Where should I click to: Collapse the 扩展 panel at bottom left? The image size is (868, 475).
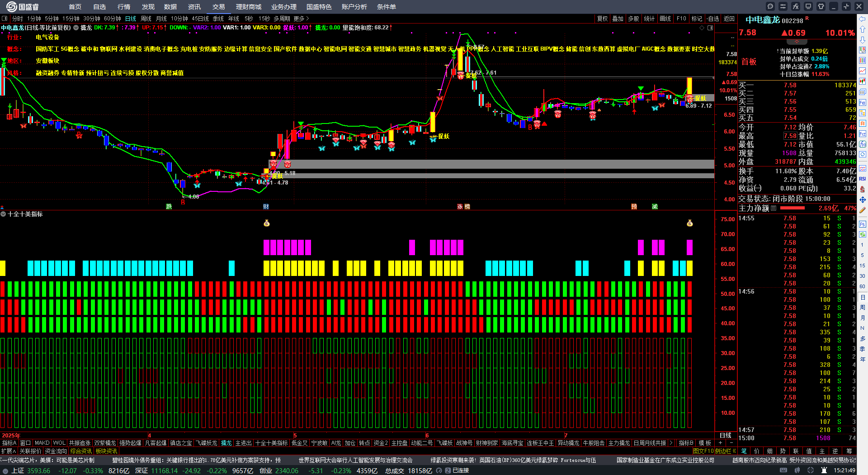pos(8,451)
